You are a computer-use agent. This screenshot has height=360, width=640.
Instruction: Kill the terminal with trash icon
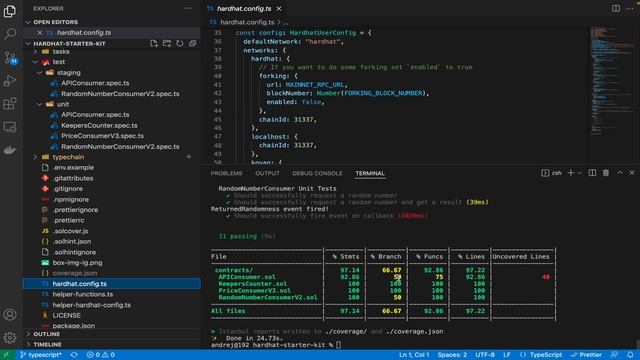point(606,173)
